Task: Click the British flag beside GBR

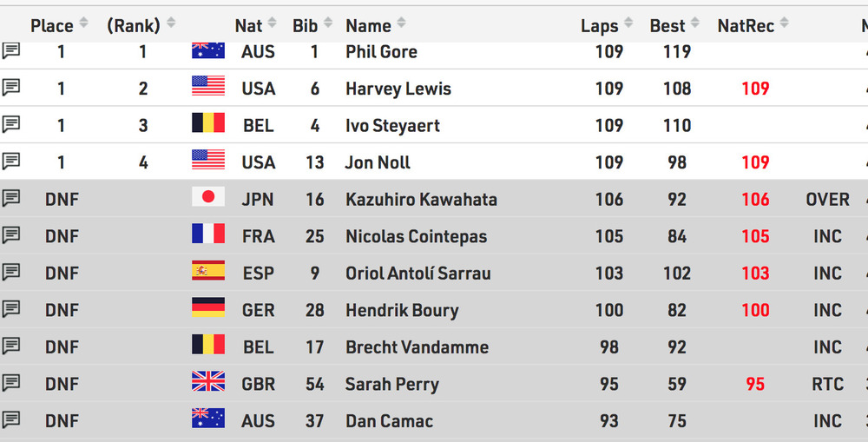Action: [208, 382]
